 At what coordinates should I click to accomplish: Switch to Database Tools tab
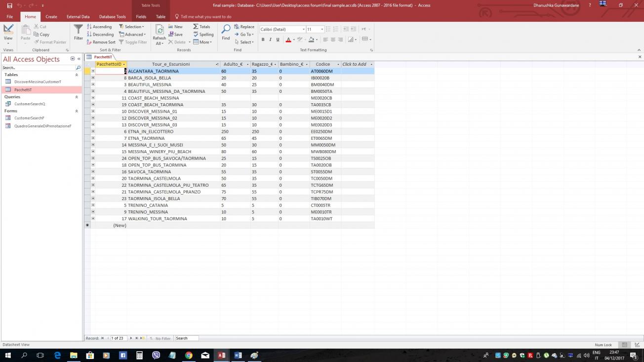click(112, 17)
